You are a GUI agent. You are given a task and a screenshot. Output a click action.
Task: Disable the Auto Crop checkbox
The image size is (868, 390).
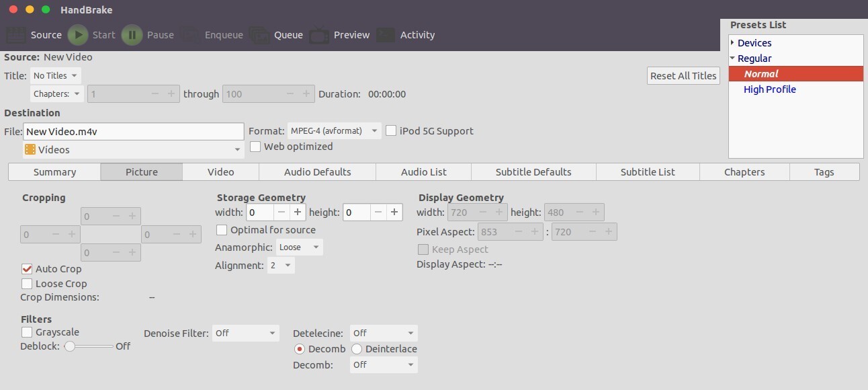[x=27, y=269]
